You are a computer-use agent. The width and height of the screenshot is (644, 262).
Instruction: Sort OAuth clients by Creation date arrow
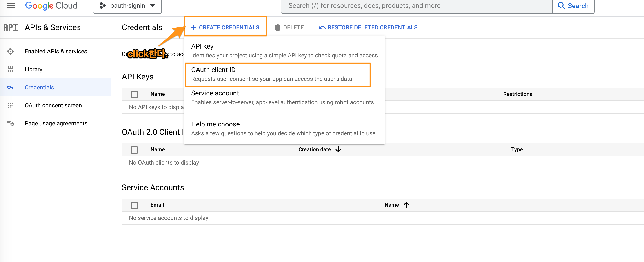click(x=338, y=149)
